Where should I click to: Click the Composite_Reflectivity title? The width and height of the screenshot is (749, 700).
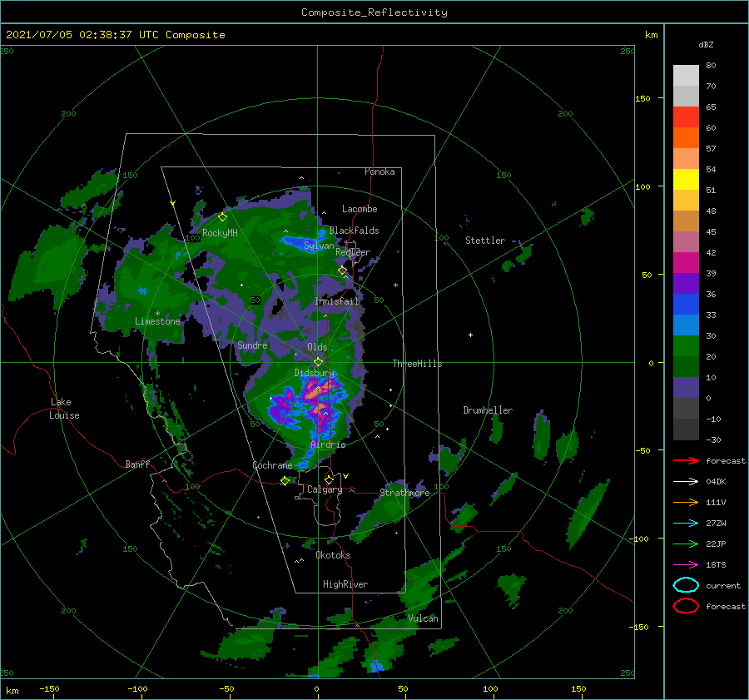click(374, 12)
